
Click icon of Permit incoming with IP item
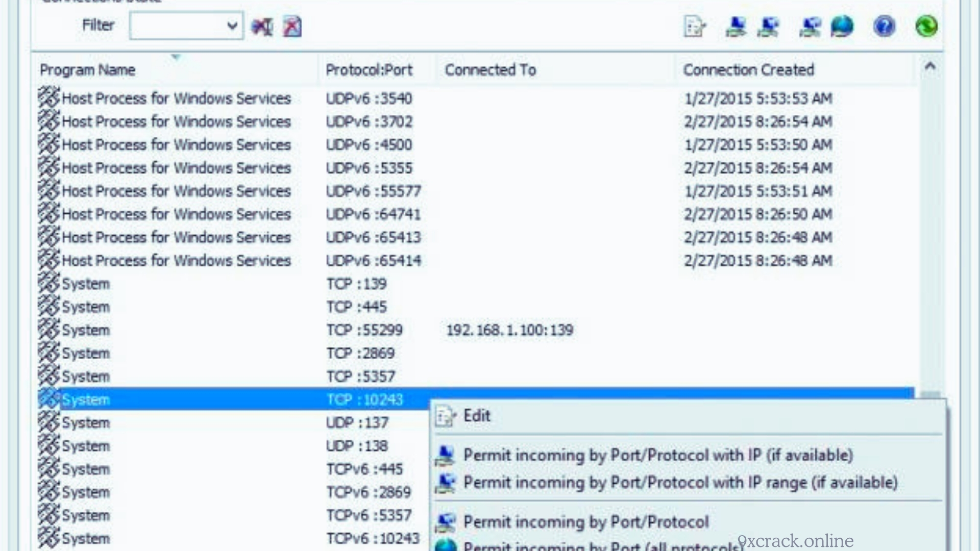coord(446,456)
